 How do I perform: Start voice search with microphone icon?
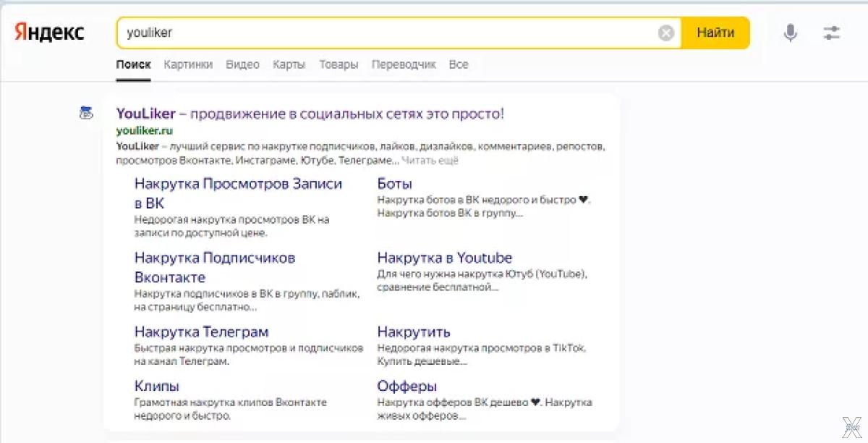[791, 33]
